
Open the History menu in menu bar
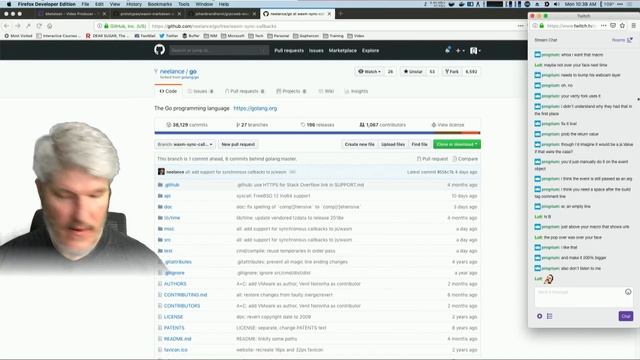[x=134, y=4]
